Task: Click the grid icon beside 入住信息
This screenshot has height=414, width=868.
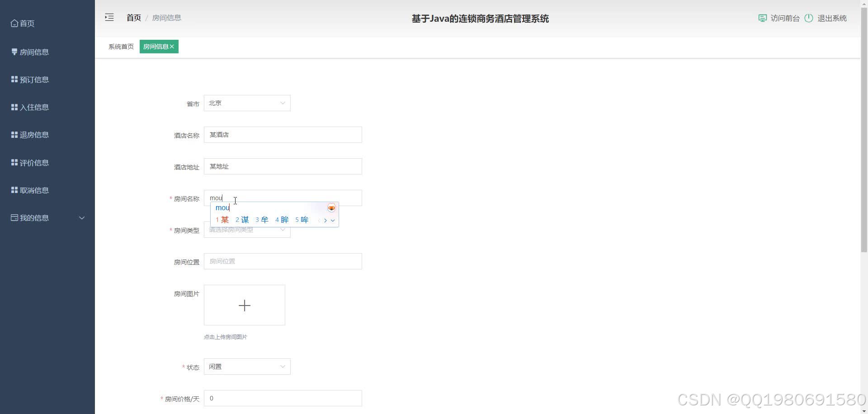Action: pyautogui.click(x=14, y=107)
